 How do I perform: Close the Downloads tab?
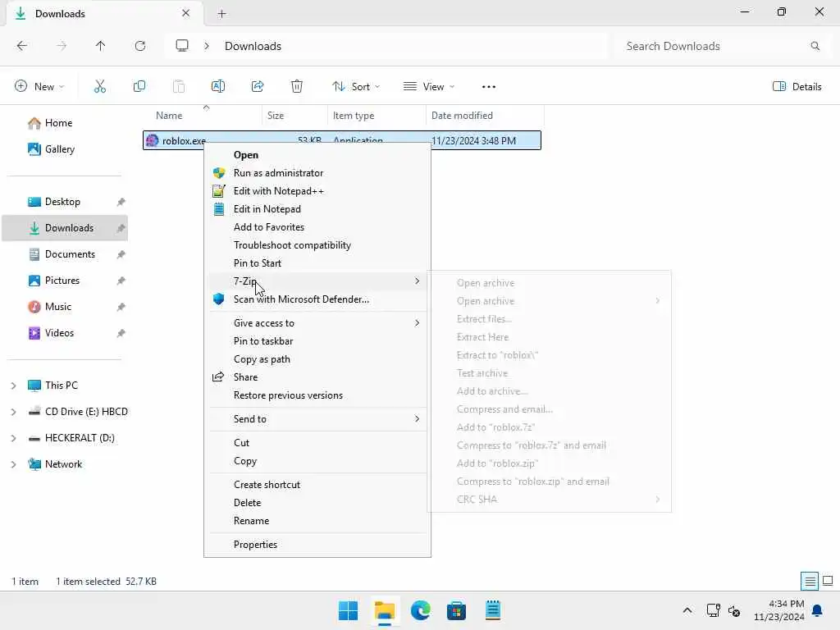(185, 13)
